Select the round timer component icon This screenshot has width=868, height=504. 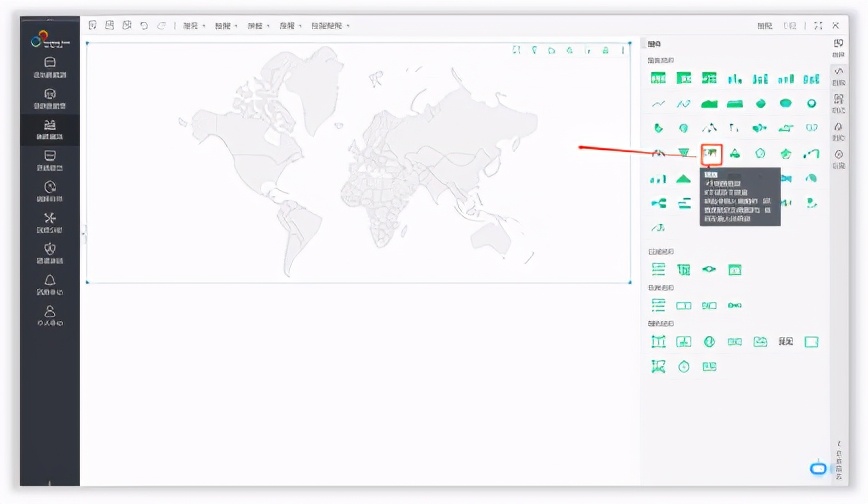click(684, 367)
